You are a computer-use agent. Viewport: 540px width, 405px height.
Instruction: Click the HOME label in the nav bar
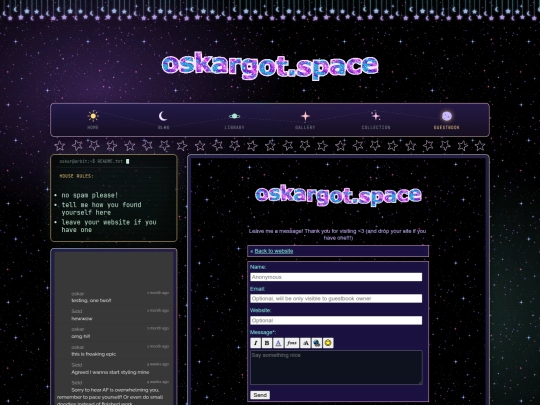93,127
